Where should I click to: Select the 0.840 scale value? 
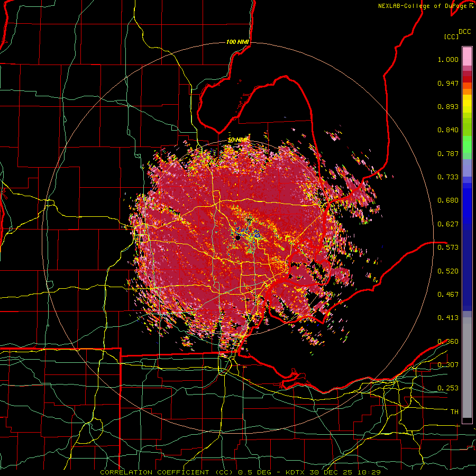(x=448, y=130)
